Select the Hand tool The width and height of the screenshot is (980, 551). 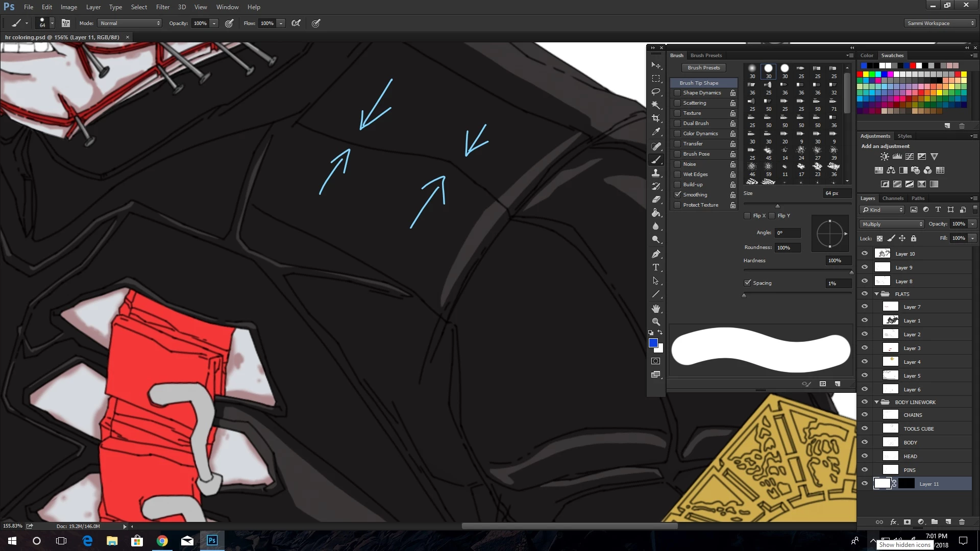(x=656, y=308)
